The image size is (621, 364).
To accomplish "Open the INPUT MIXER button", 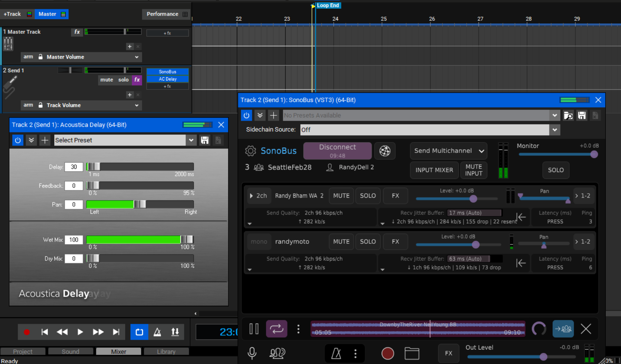I will click(434, 170).
